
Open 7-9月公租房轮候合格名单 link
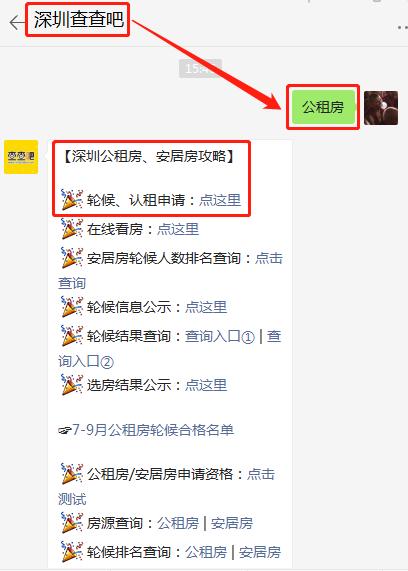pyautogui.click(x=153, y=430)
